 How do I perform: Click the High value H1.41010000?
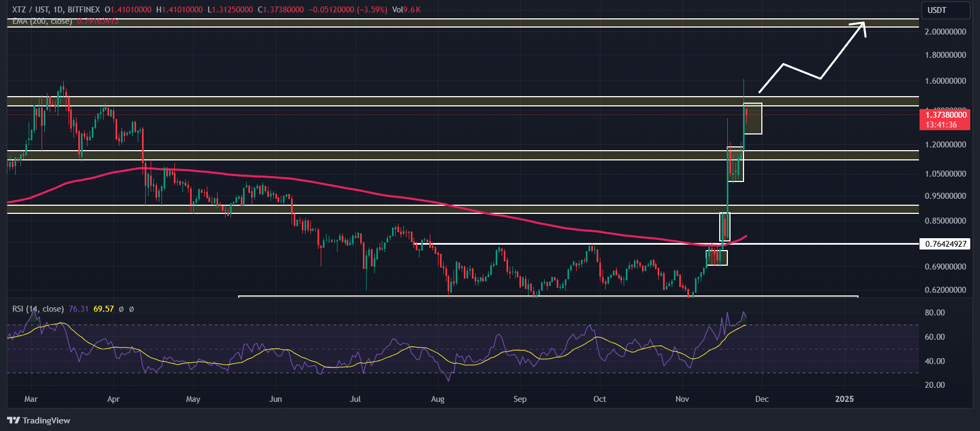[179, 10]
